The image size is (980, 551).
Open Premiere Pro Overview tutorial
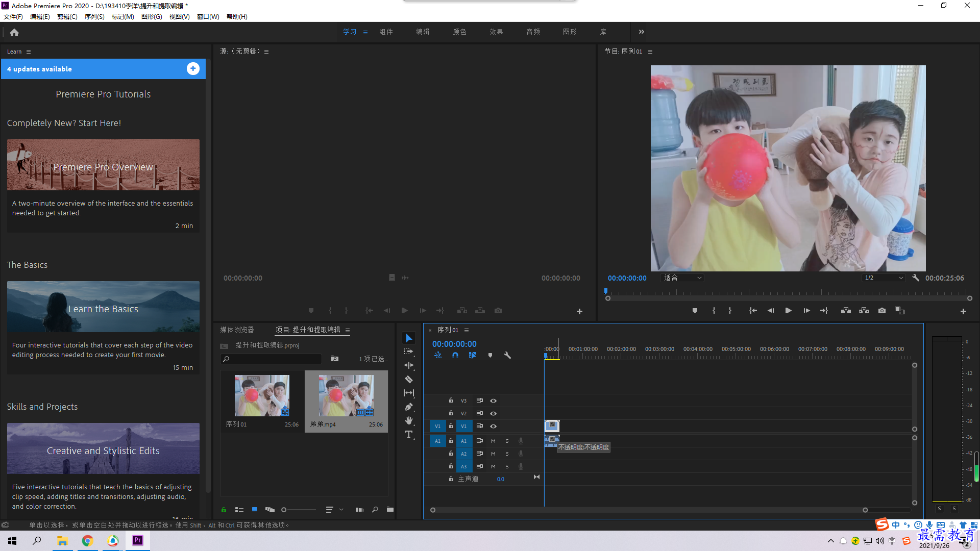(x=103, y=165)
